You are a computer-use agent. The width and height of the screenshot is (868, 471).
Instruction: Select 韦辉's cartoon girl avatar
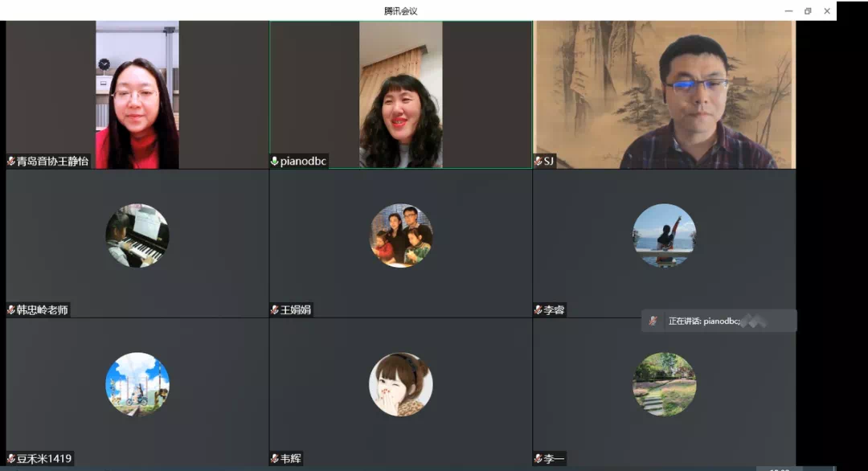401,384
